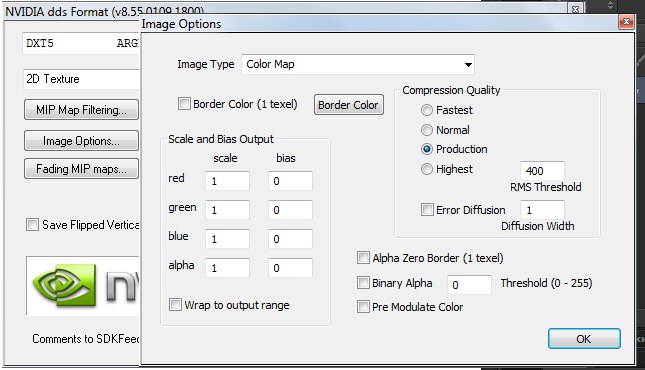Image resolution: width=645 pixels, height=370 pixels.
Task: Click the alpha scale input field
Action: coord(227,268)
